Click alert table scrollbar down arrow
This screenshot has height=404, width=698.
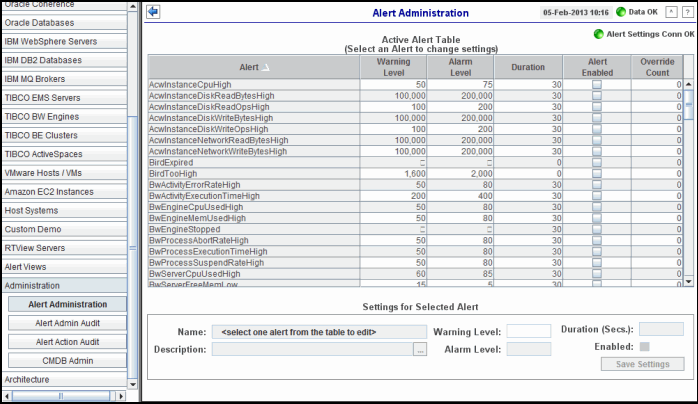(x=688, y=281)
